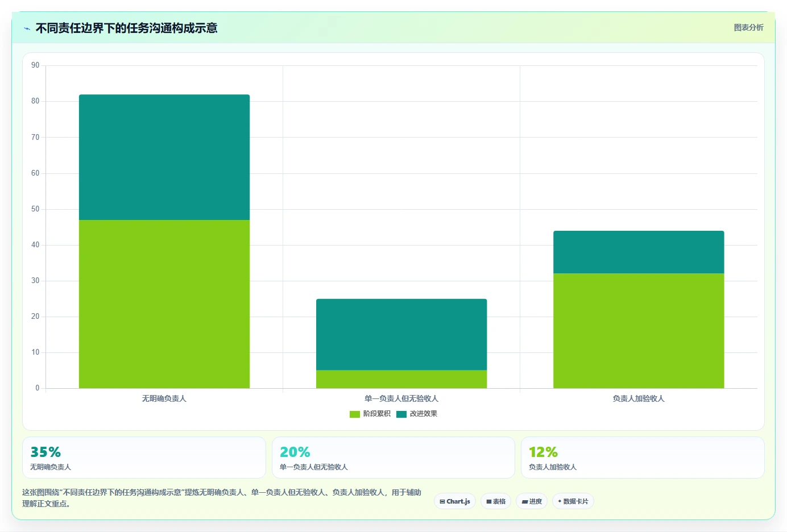Click the y-axis value 90
This screenshot has height=532, width=787.
(35, 65)
